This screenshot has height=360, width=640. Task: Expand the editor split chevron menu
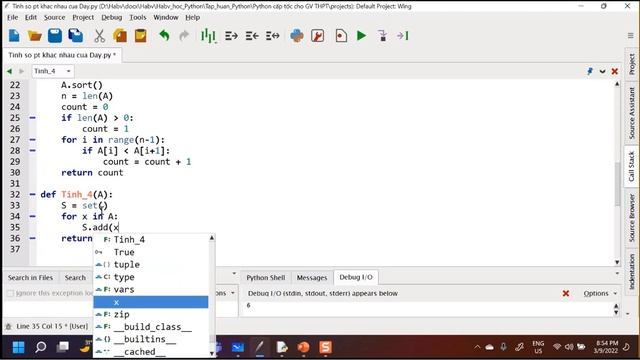click(602, 71)
